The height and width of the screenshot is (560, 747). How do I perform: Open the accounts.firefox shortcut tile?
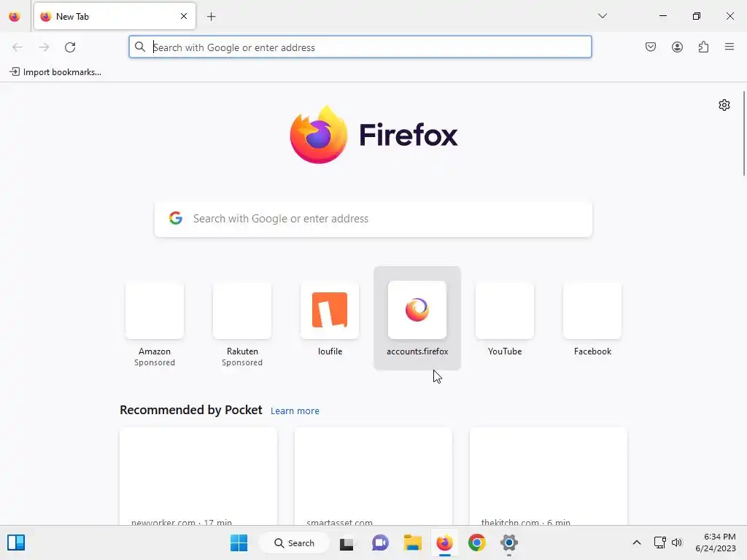coord(417,318)
